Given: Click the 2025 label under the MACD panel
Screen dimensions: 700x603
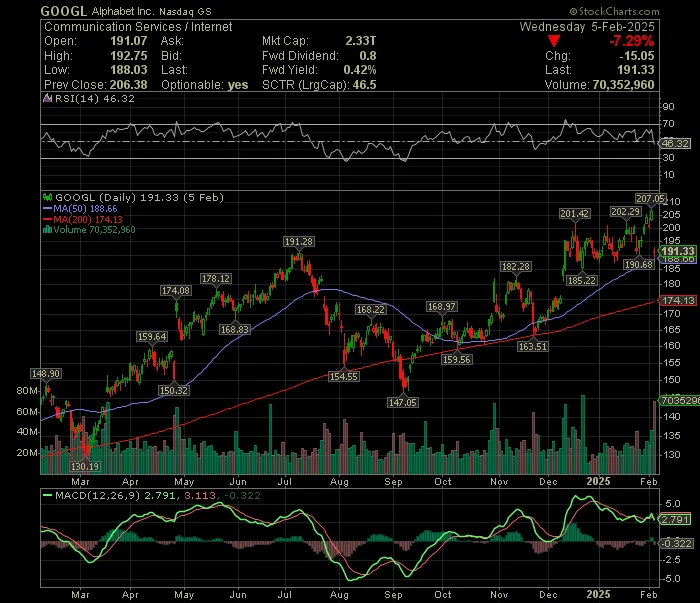Looking at the screenshot, I should pos(598,595).
